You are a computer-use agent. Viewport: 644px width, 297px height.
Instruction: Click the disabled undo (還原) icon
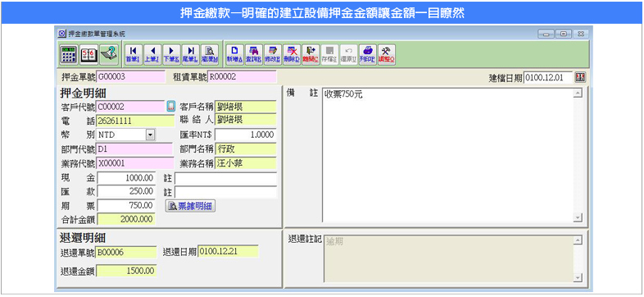[x=348, y=54]
